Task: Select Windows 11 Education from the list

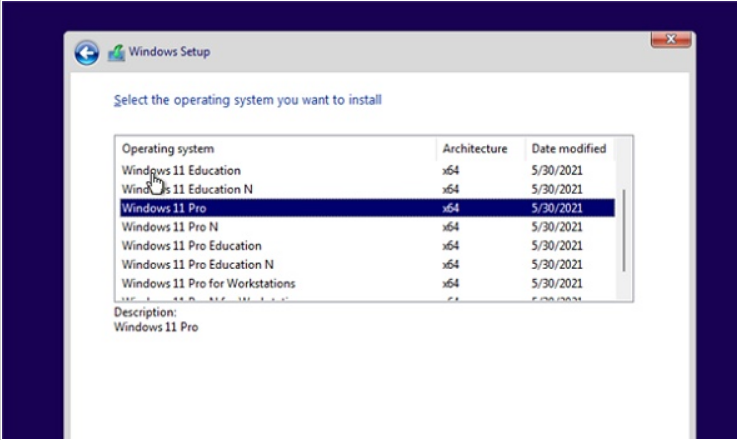Action: coord(181,170)
